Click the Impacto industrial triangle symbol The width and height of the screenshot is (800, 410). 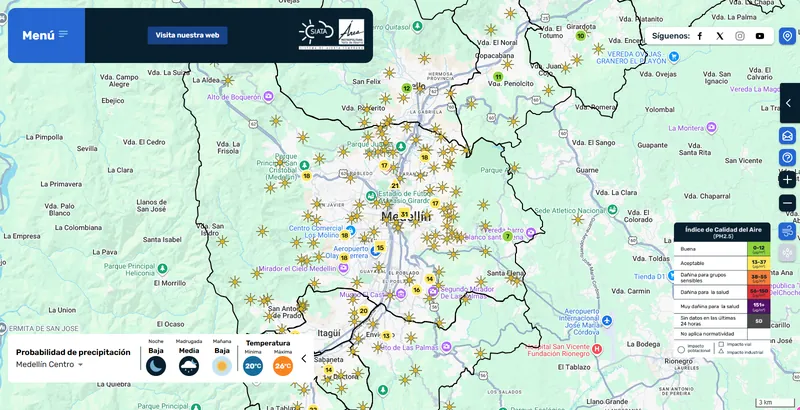721,351
